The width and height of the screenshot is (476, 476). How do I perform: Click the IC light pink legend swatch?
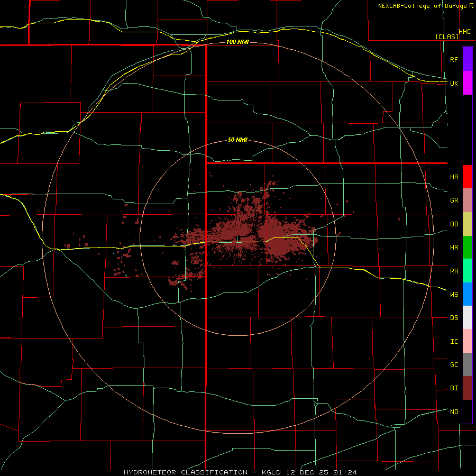point(467,341)
